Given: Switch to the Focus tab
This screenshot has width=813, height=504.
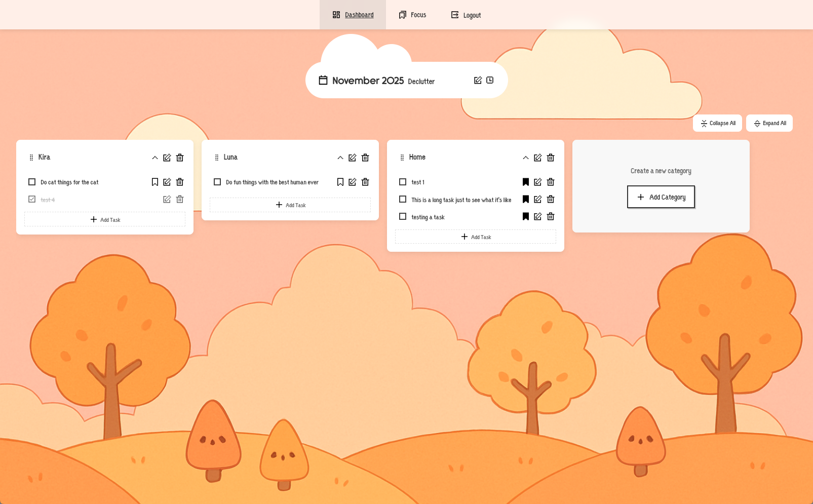Looking at the screenshot, I should tap(412, 15).
